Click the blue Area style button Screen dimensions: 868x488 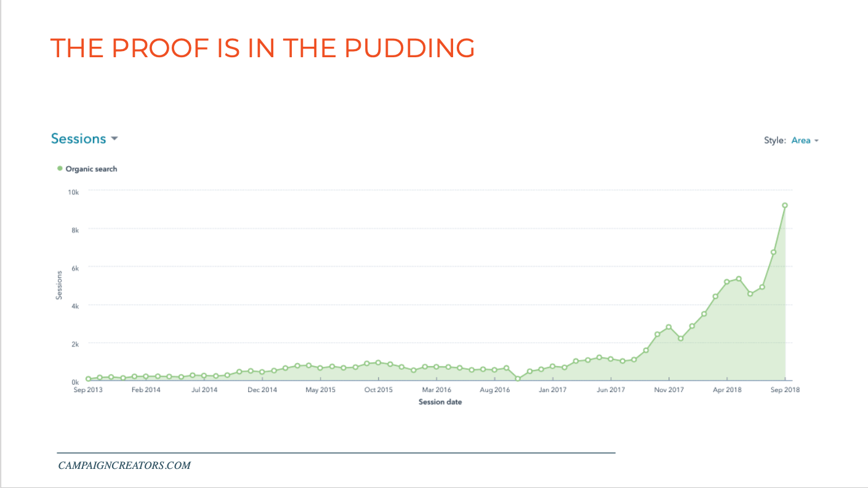(800, 140)
